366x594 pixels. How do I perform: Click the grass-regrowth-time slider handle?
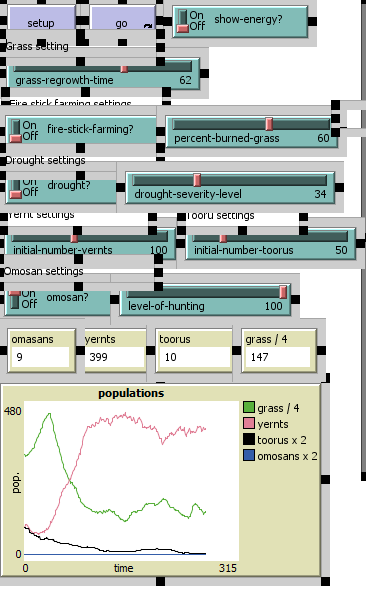pyautogui.click(x=124, y=69)
